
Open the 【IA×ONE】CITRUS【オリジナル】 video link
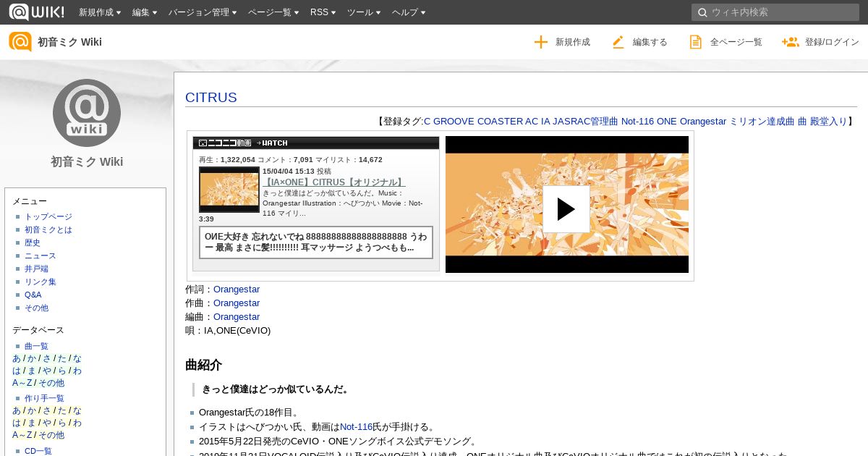click(333, 182)
